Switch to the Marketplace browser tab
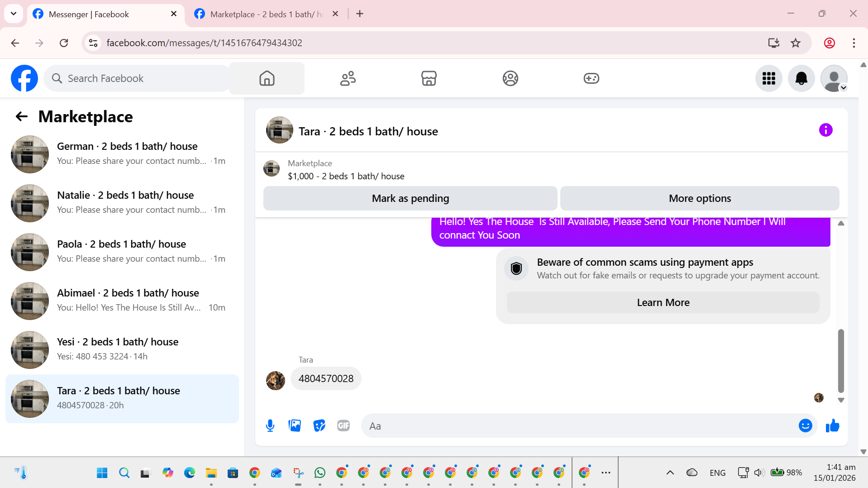This screenshot has width=868, height=488. (x=267, y=14)
